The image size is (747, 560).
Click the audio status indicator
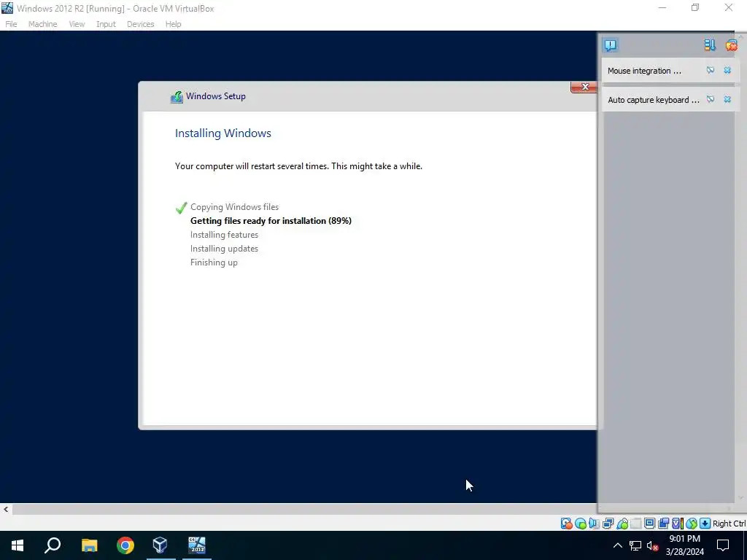tap(594, 524)
